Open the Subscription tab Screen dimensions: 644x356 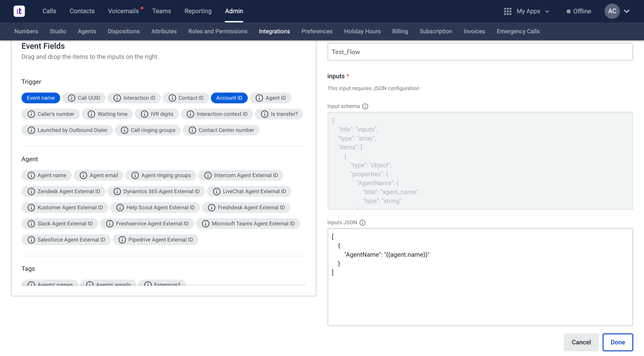pos(436,31)
